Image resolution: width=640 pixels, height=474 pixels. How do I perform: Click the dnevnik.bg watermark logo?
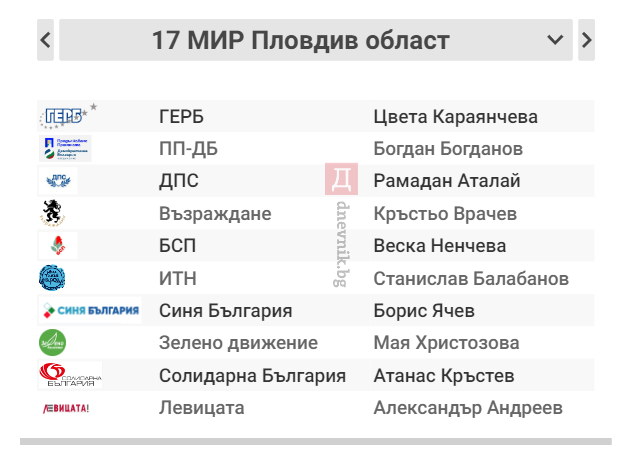(342, 179)
